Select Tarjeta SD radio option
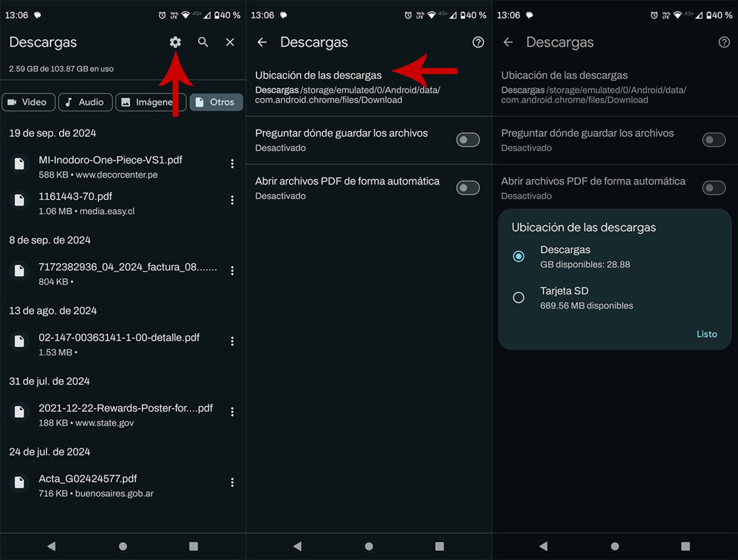The image size is (738, 560). coord(519,297)
